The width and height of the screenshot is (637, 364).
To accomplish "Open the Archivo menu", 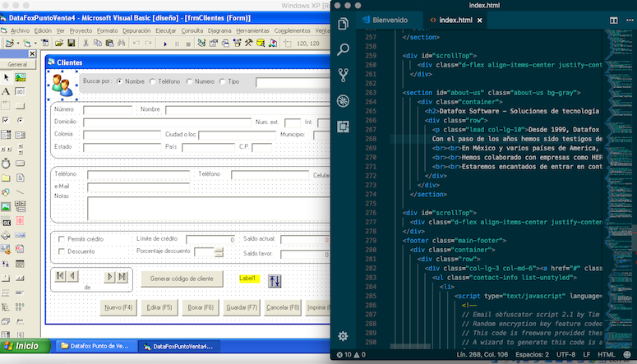I will [20, 30].
